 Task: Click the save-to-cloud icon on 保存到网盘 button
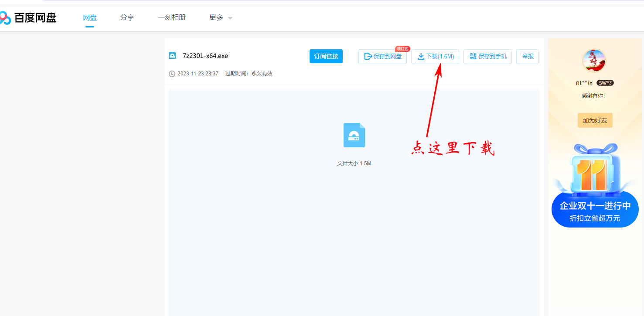(x=368, y=57)
